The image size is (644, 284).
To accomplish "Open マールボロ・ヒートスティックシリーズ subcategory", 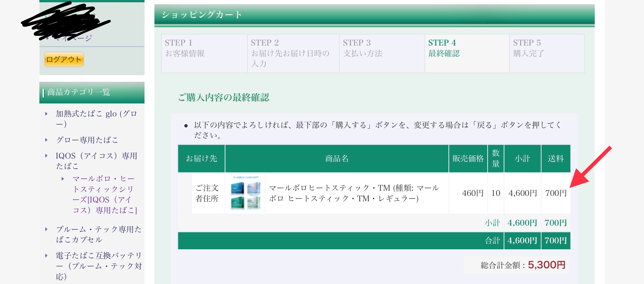I will click(104, 194).
